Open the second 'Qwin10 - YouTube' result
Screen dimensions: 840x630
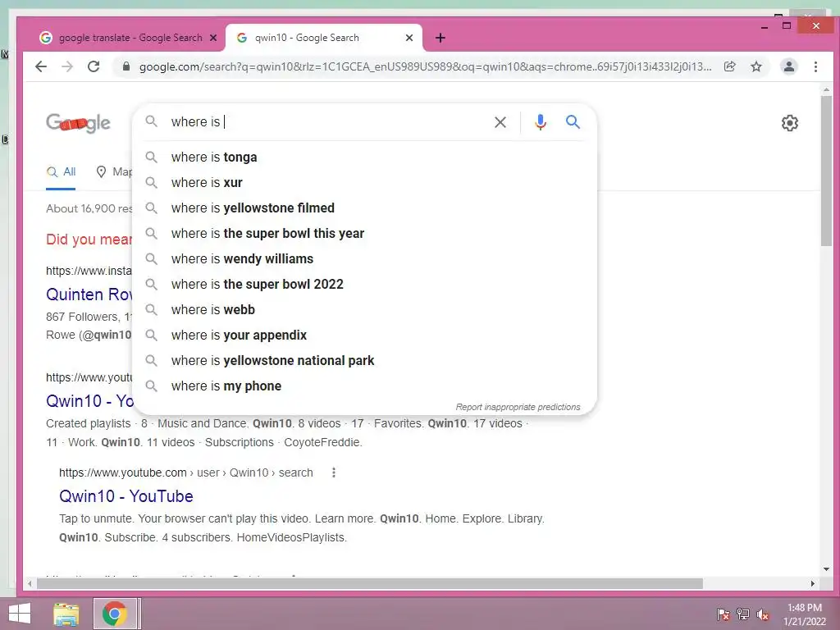coord(126,496)
